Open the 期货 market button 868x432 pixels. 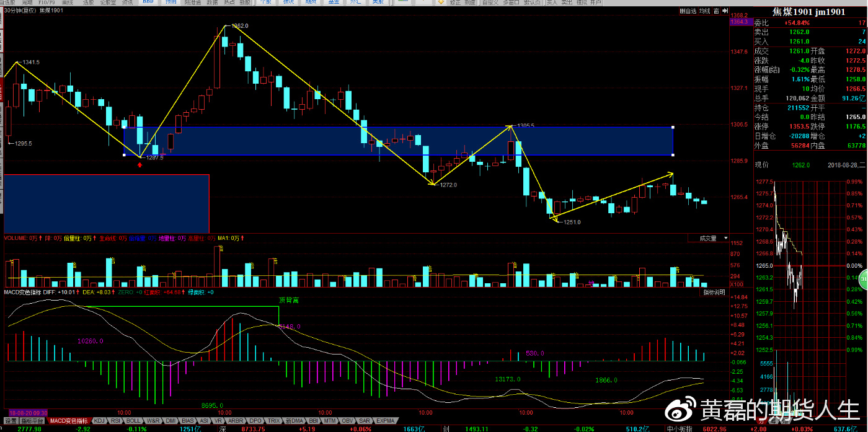coord(311,2)
